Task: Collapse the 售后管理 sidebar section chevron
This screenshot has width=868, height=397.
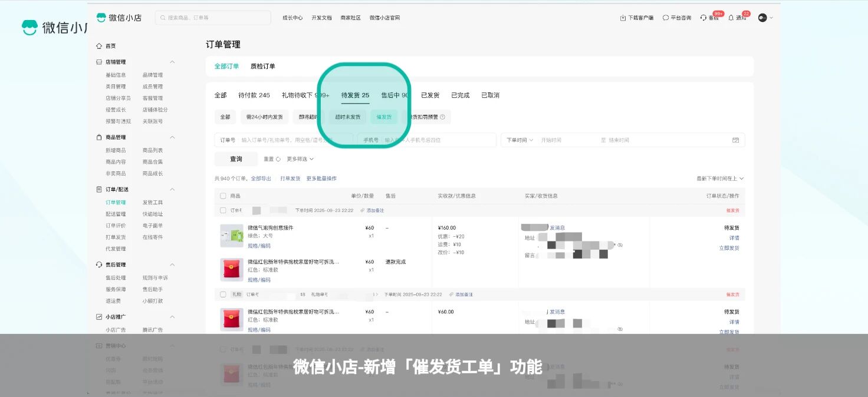Action: click(172, 265)
